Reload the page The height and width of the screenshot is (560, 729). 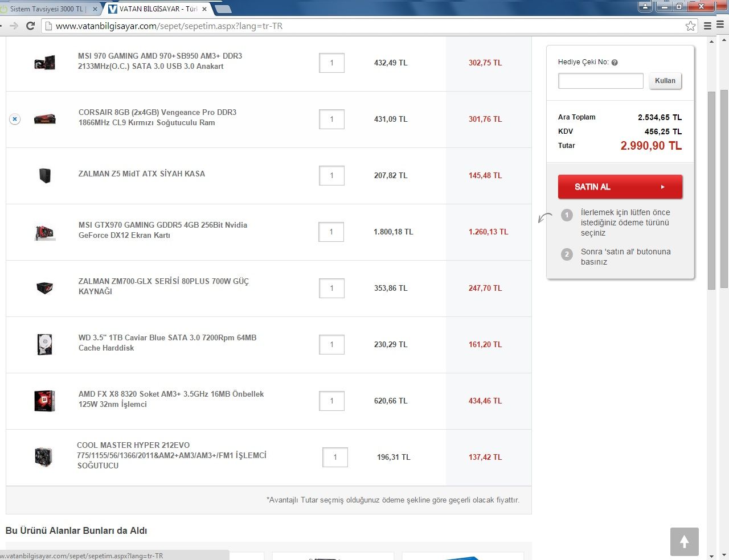[31, 26]
